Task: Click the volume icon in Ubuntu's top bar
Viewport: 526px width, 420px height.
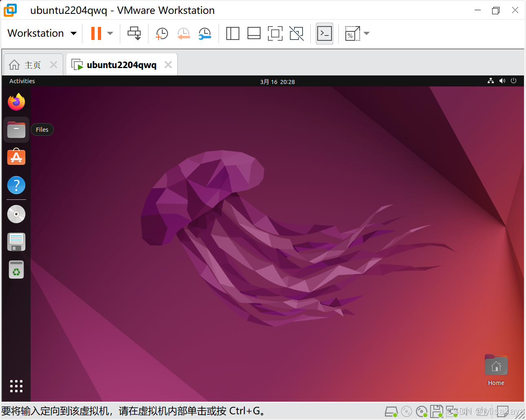Action: coord(502,81)
